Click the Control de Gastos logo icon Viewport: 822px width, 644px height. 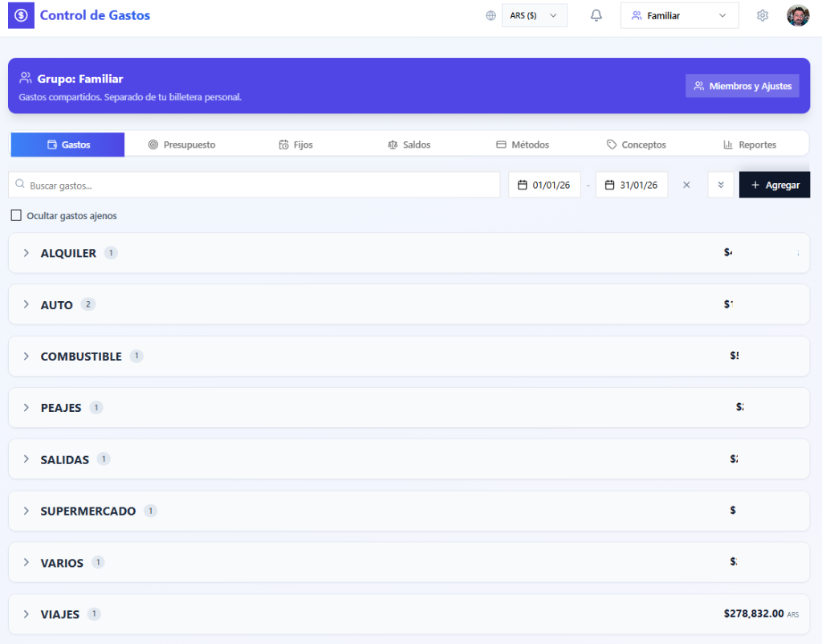click(22, 15)
